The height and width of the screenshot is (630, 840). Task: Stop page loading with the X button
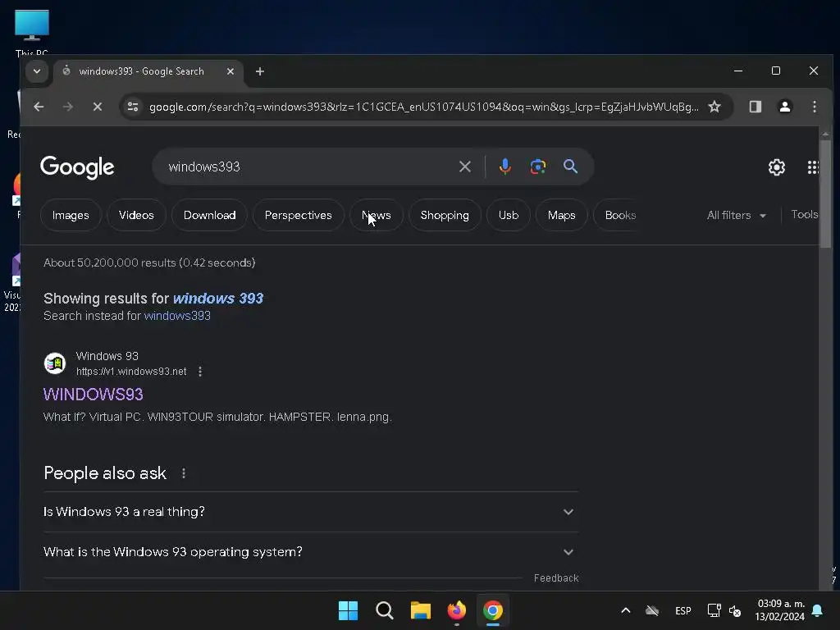pyautogui.click(x=98, y=107)
